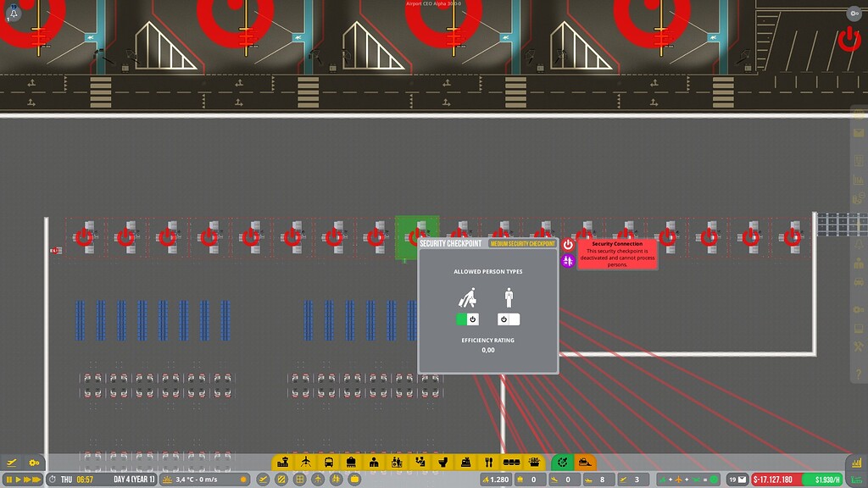Click the DAY 4 (YEAR 1) date

135,480
